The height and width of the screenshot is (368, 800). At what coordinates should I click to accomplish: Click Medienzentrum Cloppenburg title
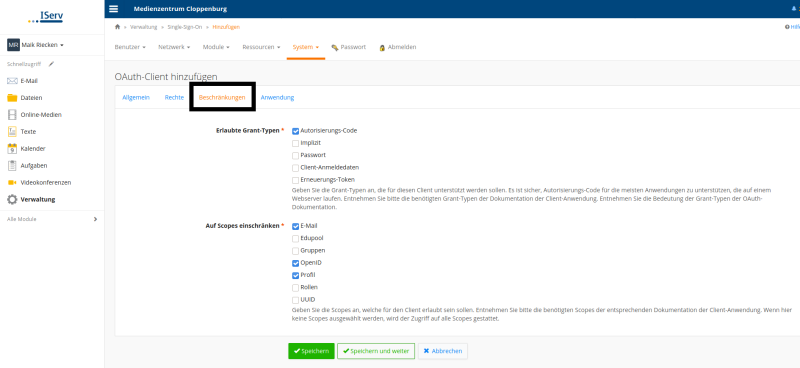point(180,9)
